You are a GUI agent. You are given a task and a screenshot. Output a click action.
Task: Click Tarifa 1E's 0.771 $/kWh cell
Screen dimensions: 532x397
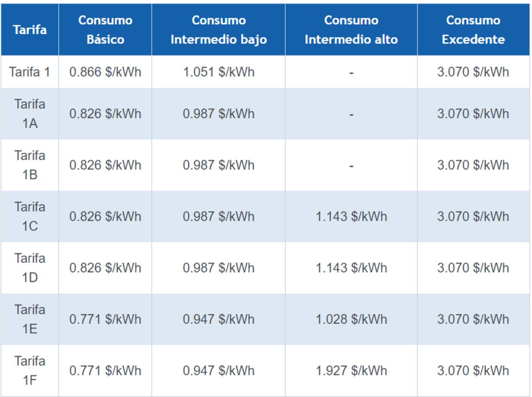coord(105,319)
